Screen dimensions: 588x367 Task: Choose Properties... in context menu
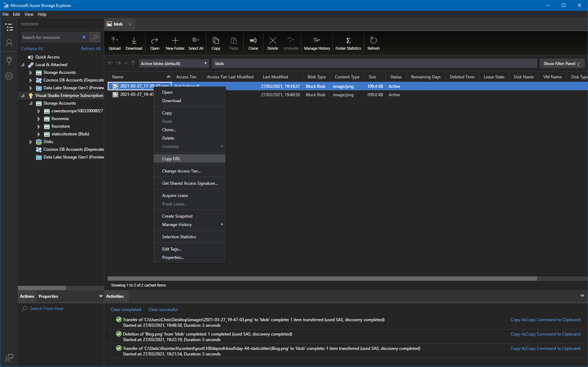pos(189,257)
